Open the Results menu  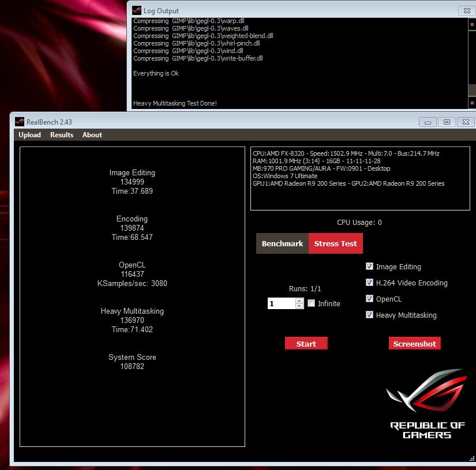coord(62,135)
